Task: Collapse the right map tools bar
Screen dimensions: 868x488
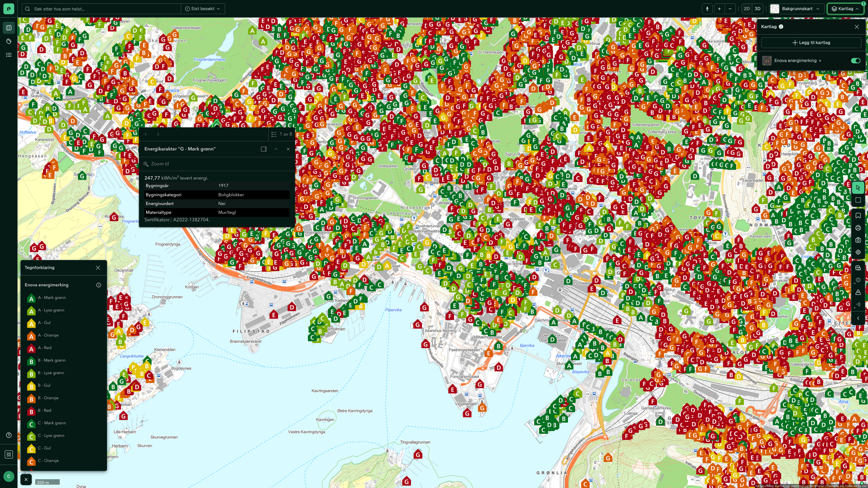Action: coord(858,318)
